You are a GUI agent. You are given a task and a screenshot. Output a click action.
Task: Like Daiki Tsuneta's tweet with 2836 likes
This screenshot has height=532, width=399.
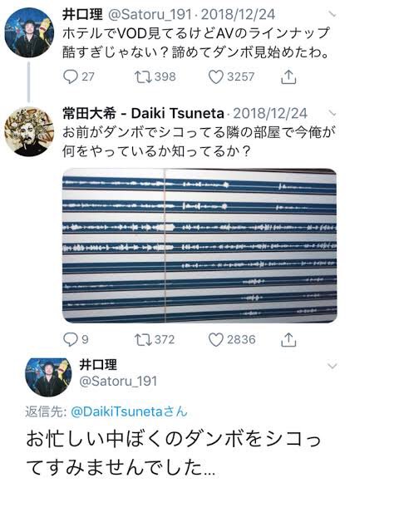(232, 339)
